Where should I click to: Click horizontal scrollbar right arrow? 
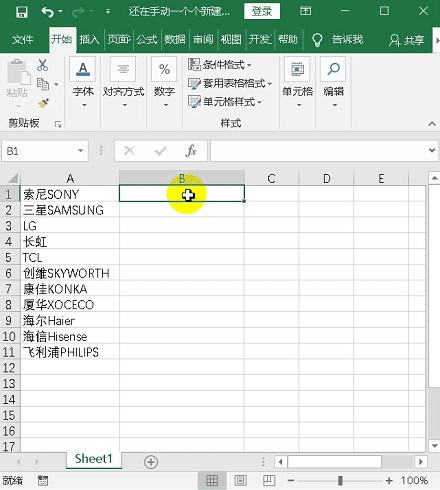click(x=421, y=462)
